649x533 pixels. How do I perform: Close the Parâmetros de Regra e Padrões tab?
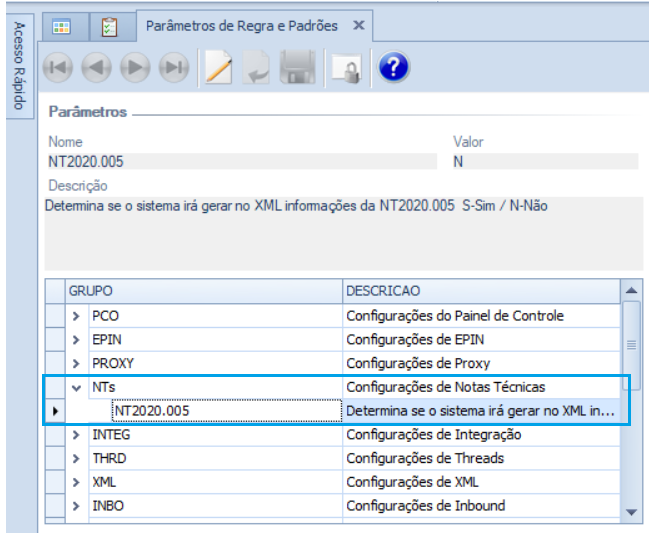[x=358, y=26]
